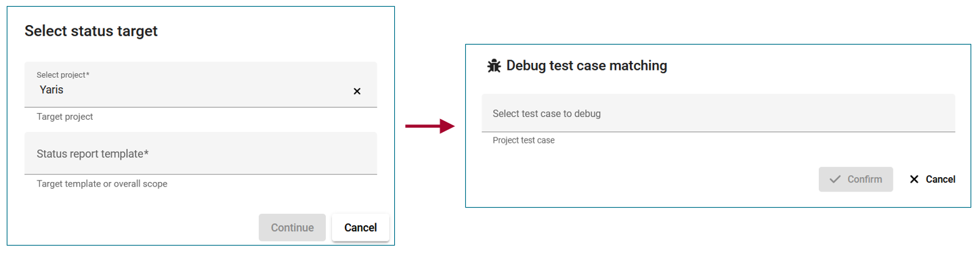Expand the Status report template dropdown

(200, 154)
